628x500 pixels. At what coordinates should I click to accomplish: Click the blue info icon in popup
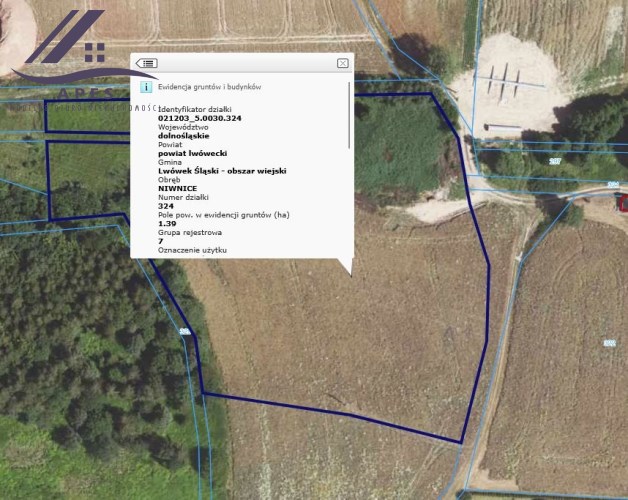click(x=146, y=88)
